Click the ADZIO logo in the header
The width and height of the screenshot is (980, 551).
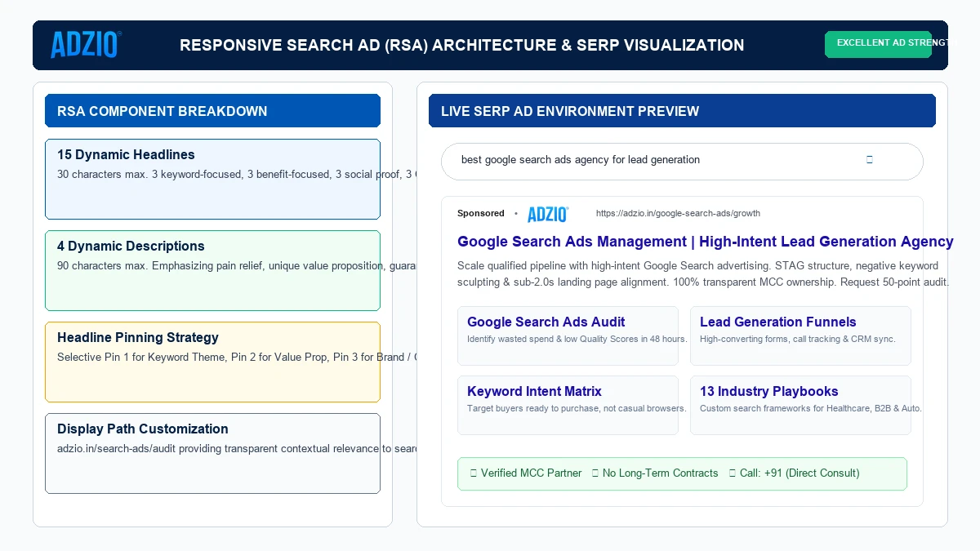(86, 45)
